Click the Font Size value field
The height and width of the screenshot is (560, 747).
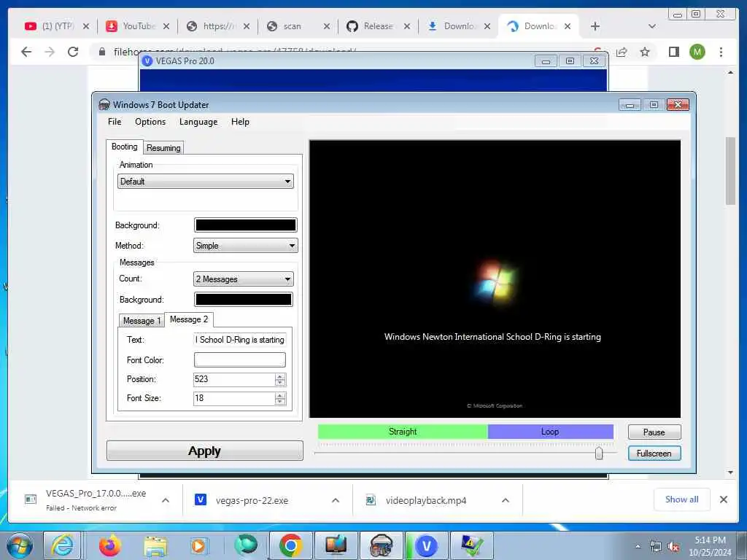click(x=234, y=398)
